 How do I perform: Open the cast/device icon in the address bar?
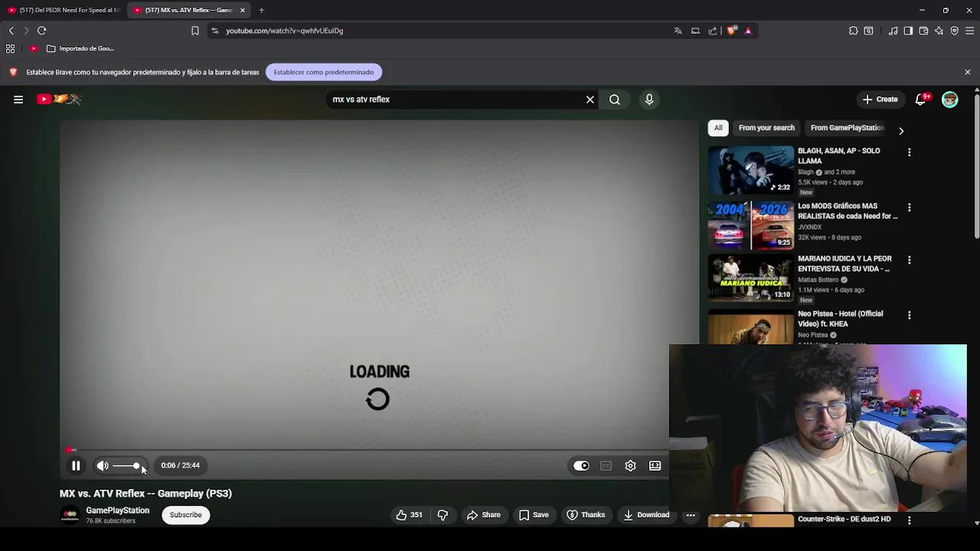click(695, 31)
